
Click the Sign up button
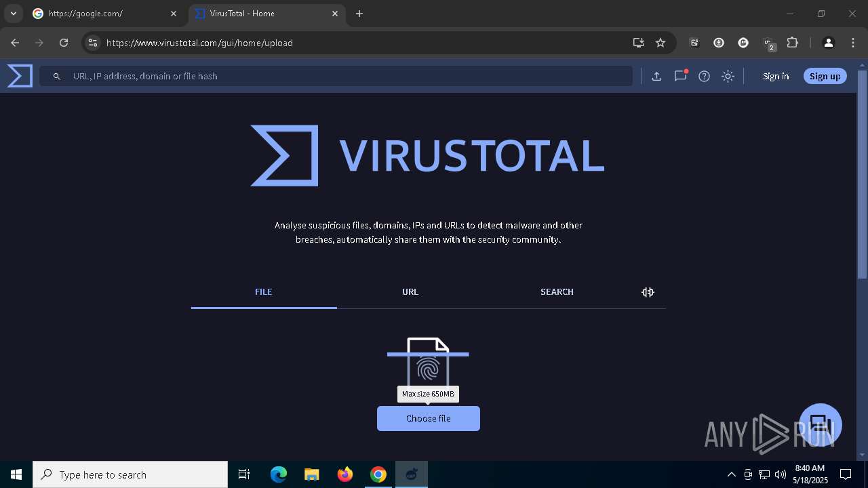tap(825, 76)
